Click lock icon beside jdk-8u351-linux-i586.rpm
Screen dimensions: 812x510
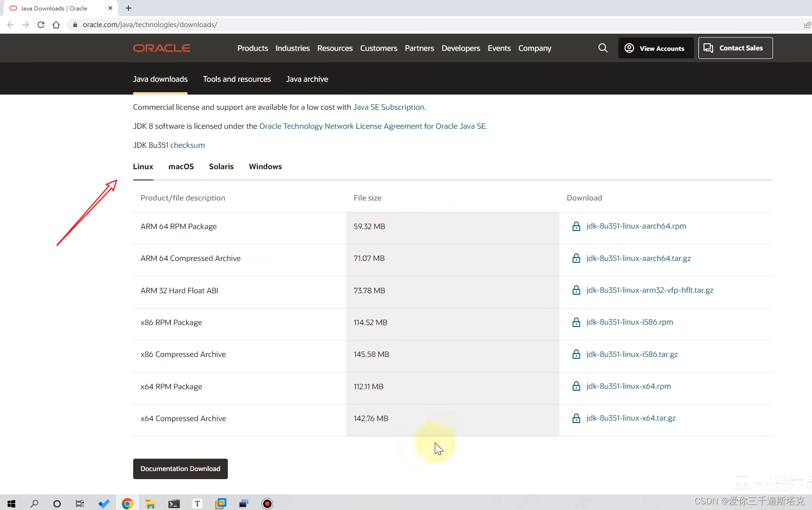pyautogui.click(x=576, y=322)
